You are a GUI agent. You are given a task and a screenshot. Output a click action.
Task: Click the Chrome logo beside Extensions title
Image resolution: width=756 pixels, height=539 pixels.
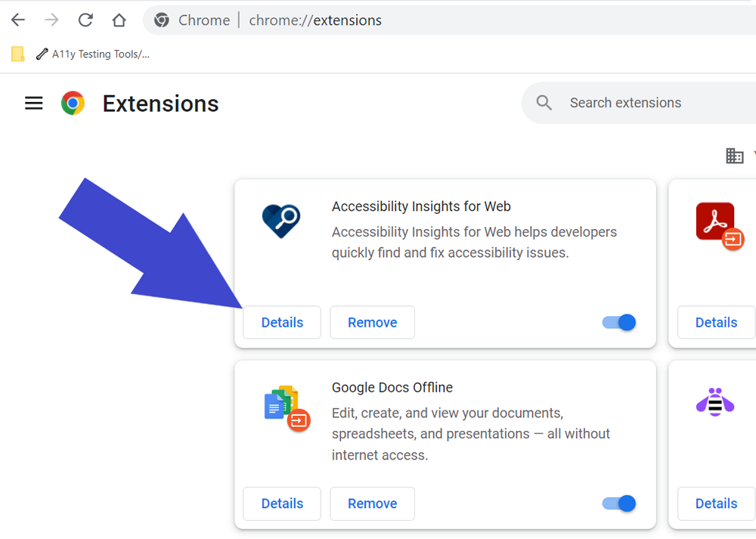tap(73, 103)
